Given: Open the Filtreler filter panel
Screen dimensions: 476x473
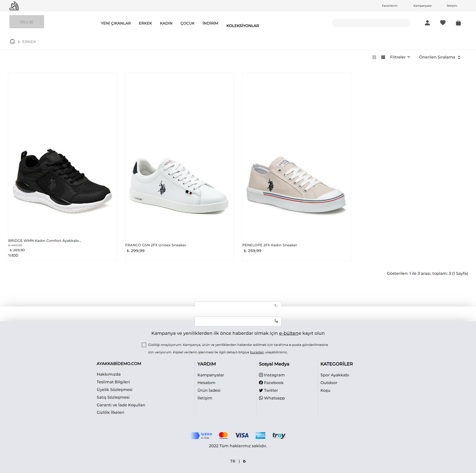Looking at the screenshot, I should [x=400, y=57].
